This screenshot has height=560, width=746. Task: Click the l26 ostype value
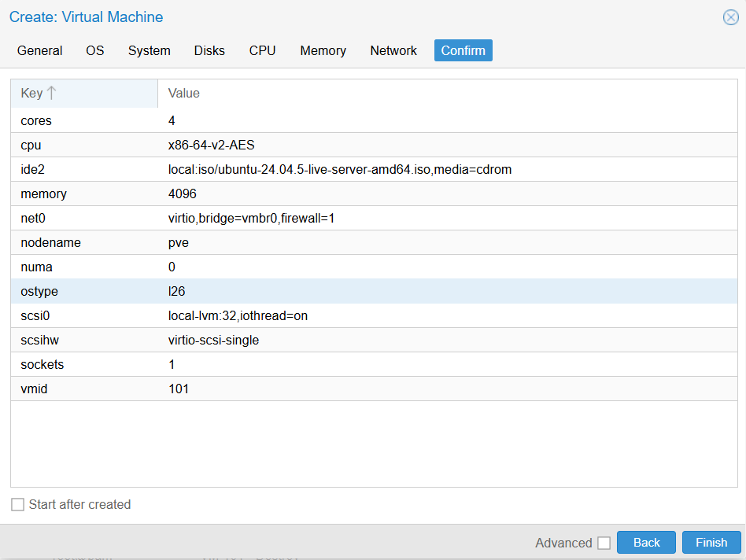click(x=176, y=292)
